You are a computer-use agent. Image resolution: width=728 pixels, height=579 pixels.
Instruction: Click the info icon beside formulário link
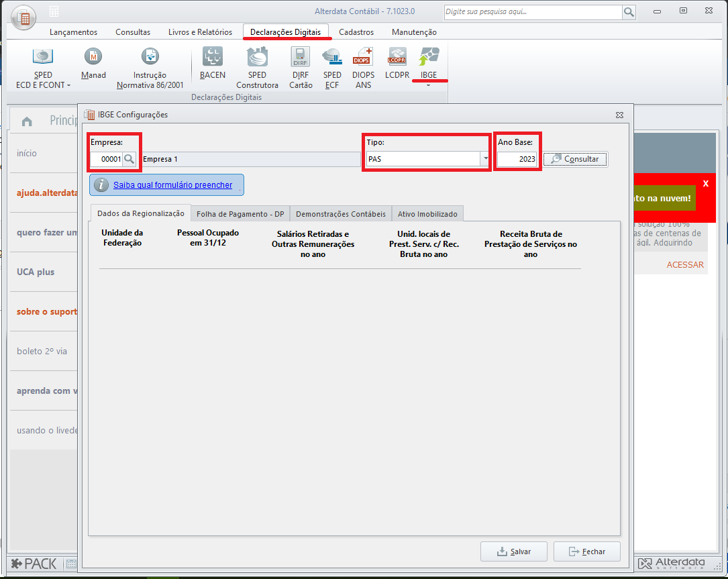coord(101,185)
